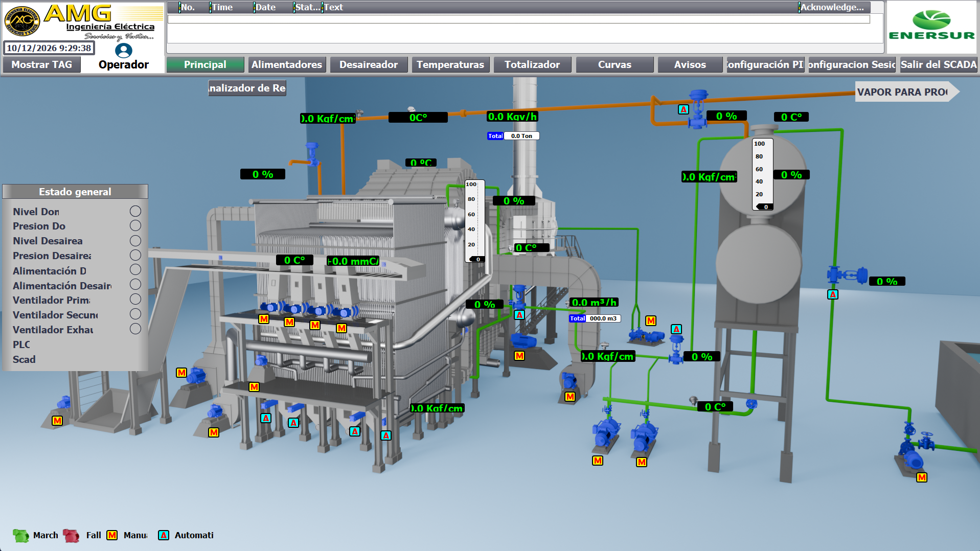
Task: Click the green March legend pump icon
Action: (21, 536)
